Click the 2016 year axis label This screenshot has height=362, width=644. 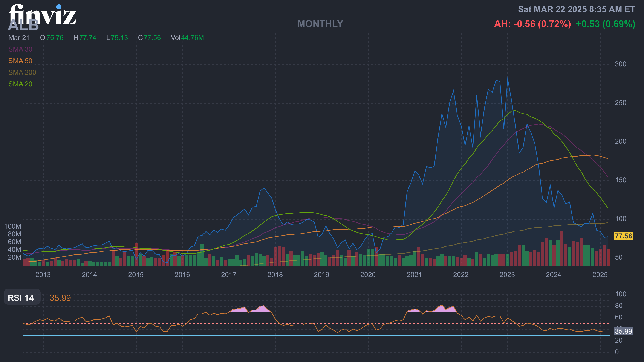pyautogui.click(x=182, y=275)
